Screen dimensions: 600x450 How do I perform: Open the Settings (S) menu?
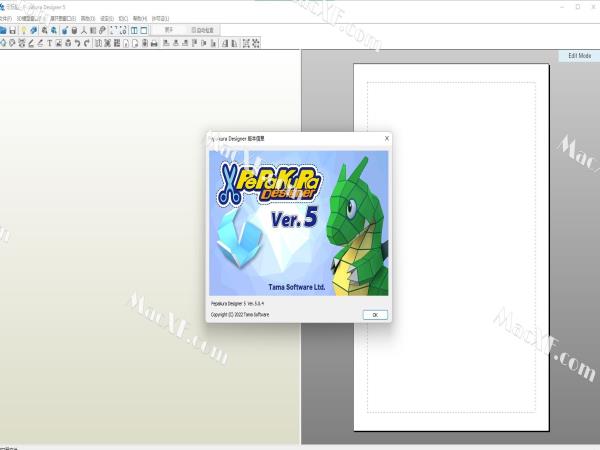107,18
